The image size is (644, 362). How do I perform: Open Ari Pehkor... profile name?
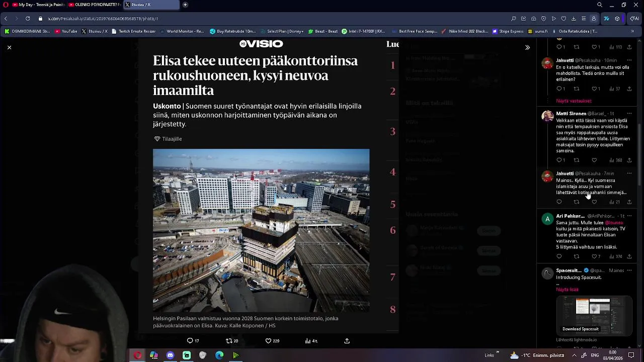pyautogui.click(x=570, y=216)
